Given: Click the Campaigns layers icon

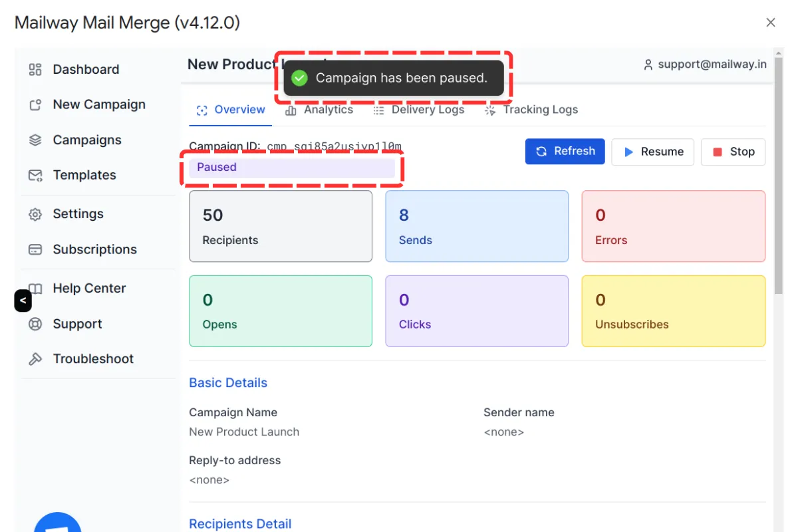Looking at the screenshot, I should pos(35,140).
